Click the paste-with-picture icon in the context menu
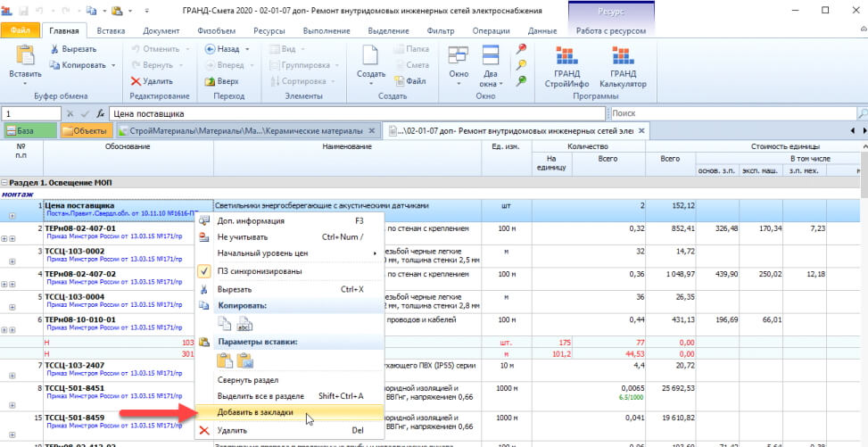868x447 pixels. coord(244,360)
